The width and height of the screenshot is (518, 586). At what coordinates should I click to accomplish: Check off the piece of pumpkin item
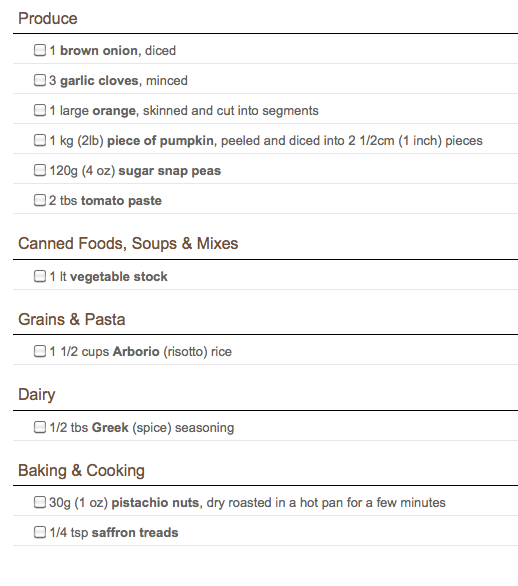pyautogui.click(x=40, y=140)
